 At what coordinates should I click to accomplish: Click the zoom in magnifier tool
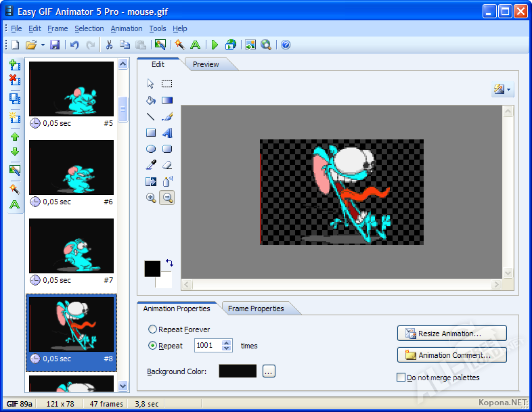(x=151, y=198)
